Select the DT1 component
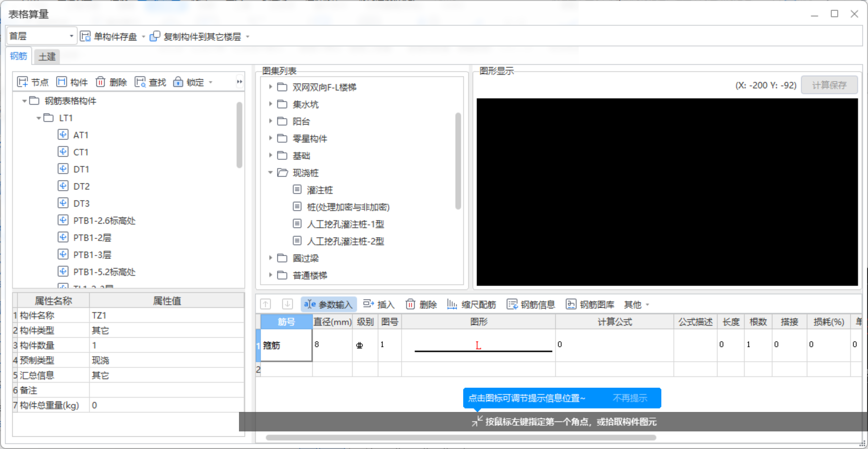The image size is (868, 449). click(x=81, y=169)
